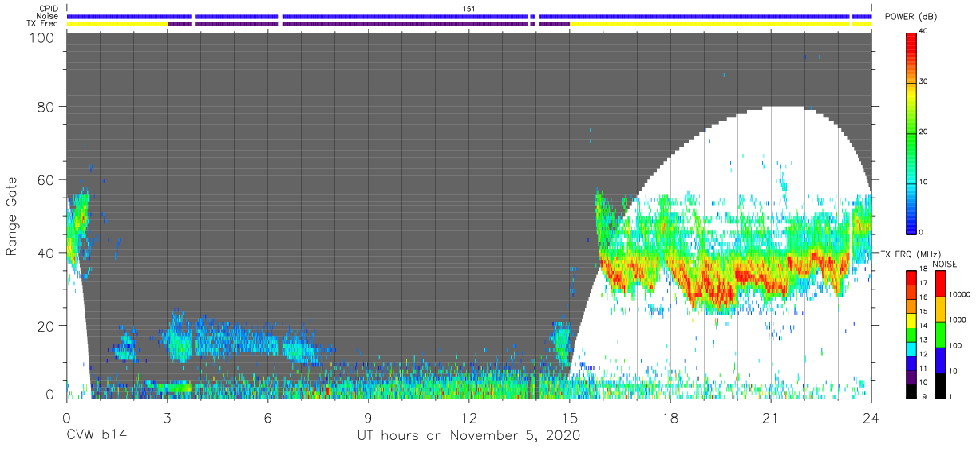Image resolution: width=980 pixels, height=452 pixels.
Task: Click the 'CVW b14' radar beam label
Action: pos(97,436)
